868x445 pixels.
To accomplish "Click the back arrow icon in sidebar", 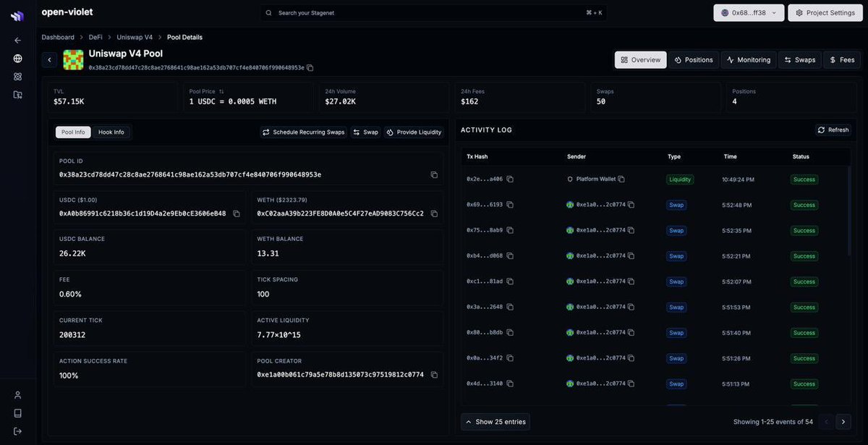I will pos(17,41).
